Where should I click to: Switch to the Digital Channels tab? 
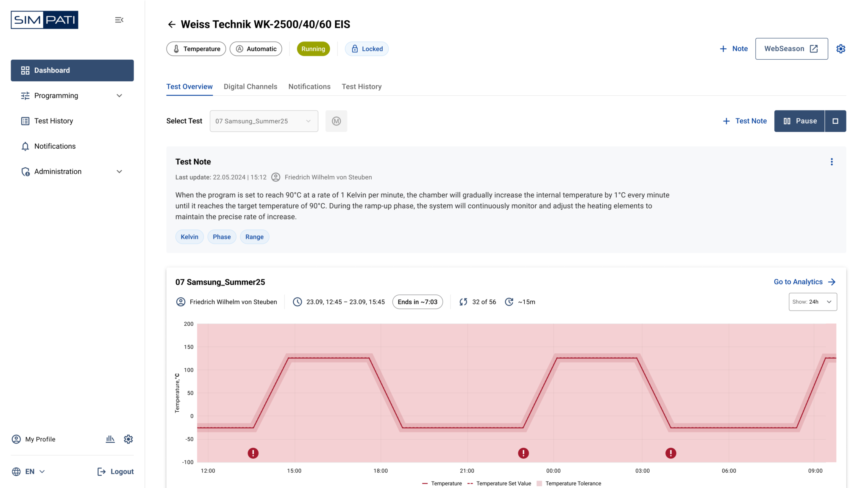[x=250, y=87]
